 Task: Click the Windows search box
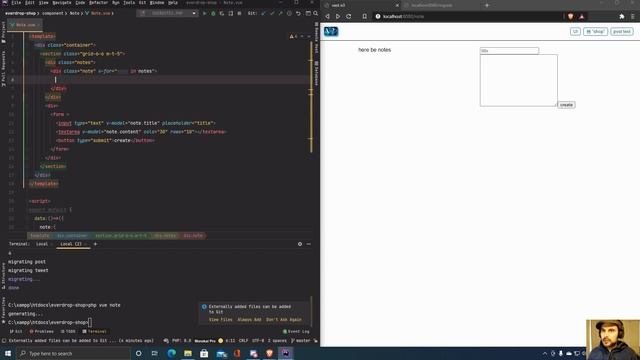pyautogui.click(x=73, y=353)
